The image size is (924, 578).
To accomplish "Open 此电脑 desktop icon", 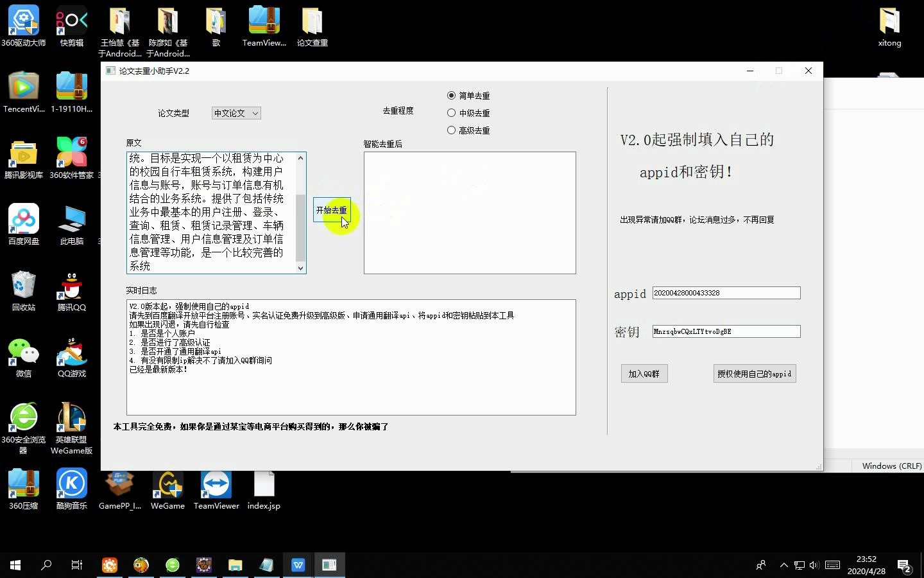I will pyautogui.click(x=72, y=224).
